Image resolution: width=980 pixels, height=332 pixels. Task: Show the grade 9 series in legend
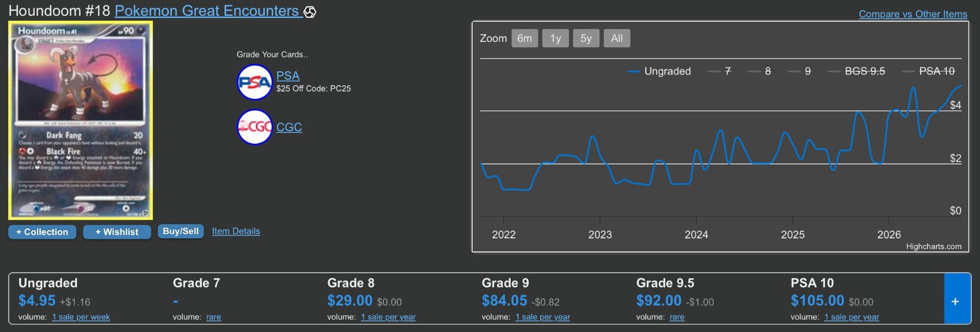799,71
